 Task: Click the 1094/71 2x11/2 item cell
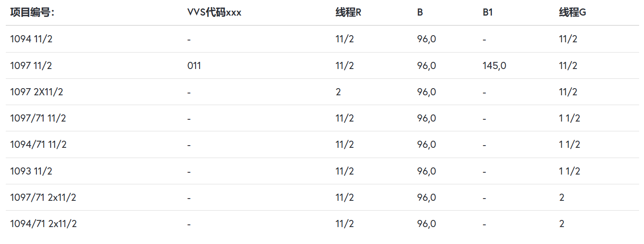43,224
